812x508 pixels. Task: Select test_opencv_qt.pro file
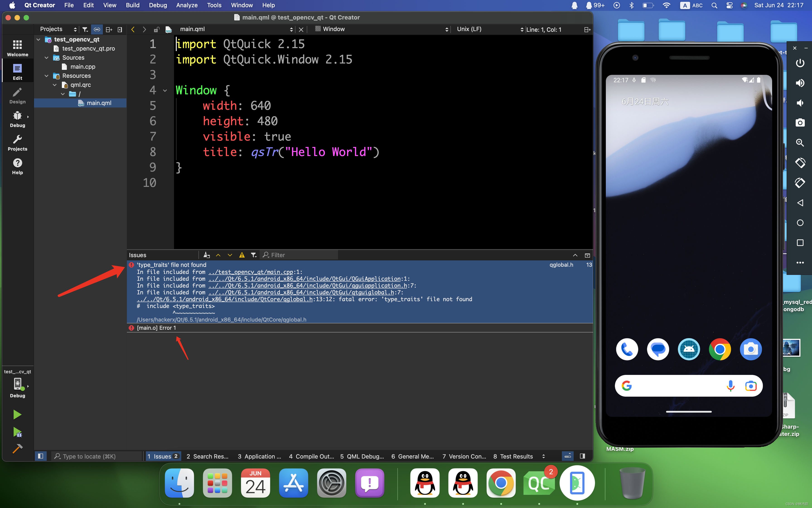pyautogui.click(x=88, y=48)
